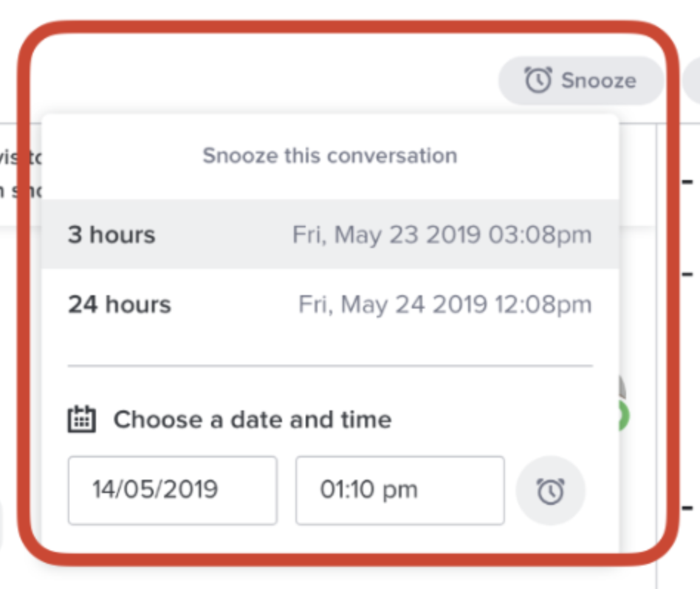Viewport: 700px width, 589px height.
Task: Click the divider line below 24 hours option
Action: click(x=330, y=366)
